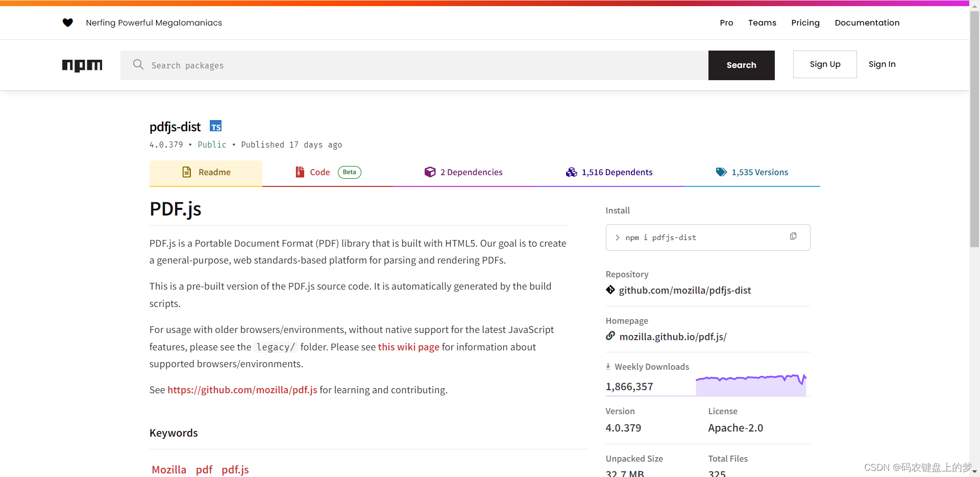Click the Readme document icon
Image resolution: width=980 pixels, height=477 pixels.
point(187,172)
